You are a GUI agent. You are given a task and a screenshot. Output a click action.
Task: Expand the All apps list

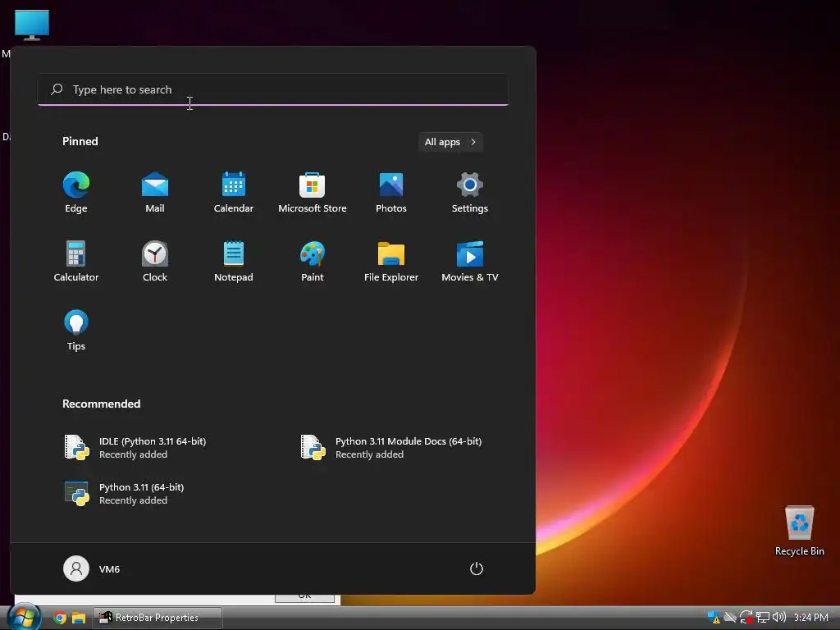[x=450, y=142]
